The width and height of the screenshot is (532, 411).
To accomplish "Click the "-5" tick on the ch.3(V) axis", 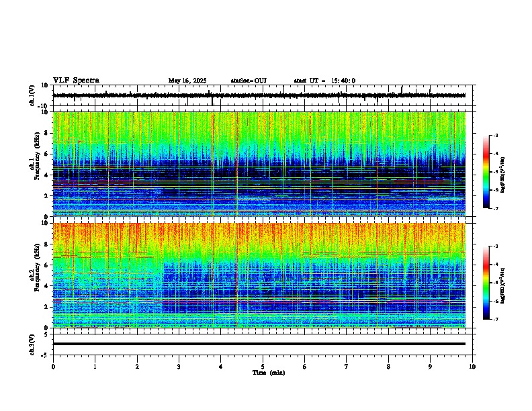I will pos(46,355).
